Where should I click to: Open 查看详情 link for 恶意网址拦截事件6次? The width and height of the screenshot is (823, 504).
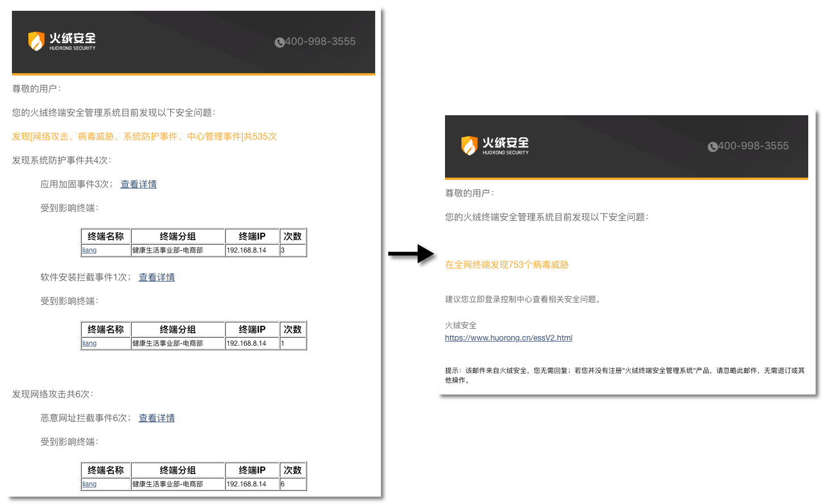157,418
